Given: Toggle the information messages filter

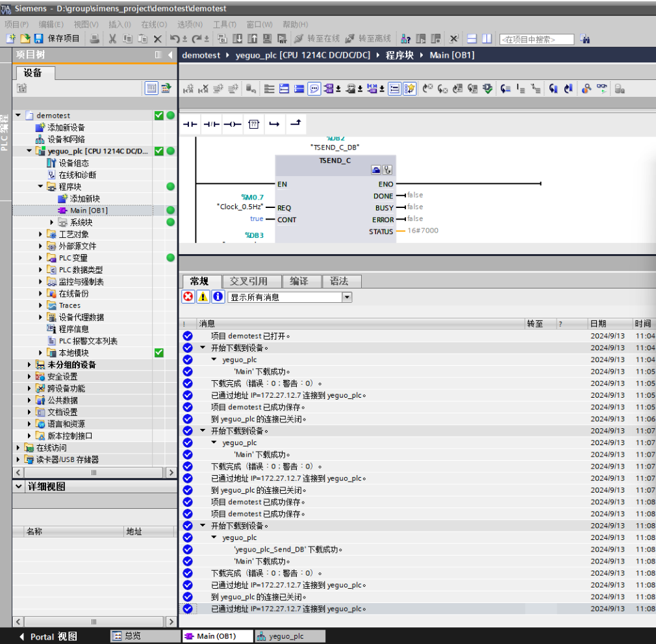Looking at the screenshot, I should [x=218, y=297].
